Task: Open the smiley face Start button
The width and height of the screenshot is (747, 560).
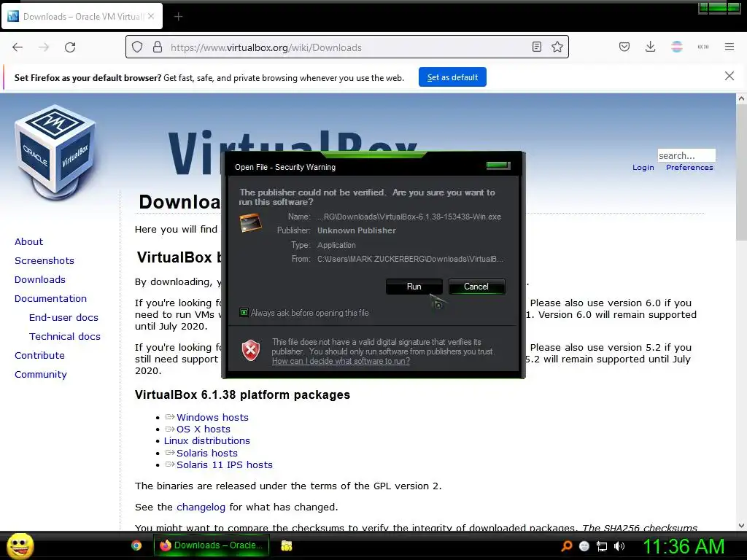Action: [20, 545]
